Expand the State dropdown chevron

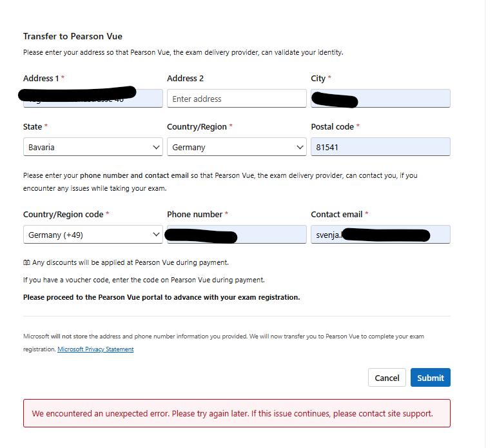tap(156, 147)
